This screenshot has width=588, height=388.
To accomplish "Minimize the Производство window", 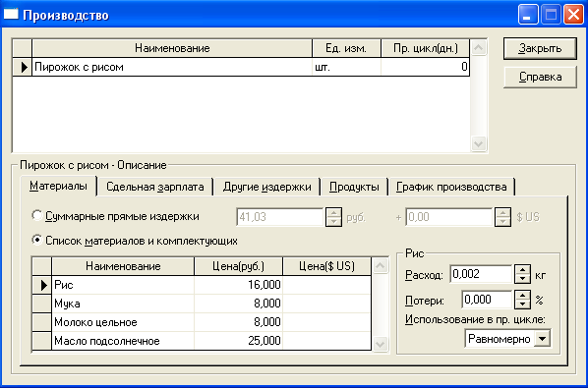I will (528, 15).
